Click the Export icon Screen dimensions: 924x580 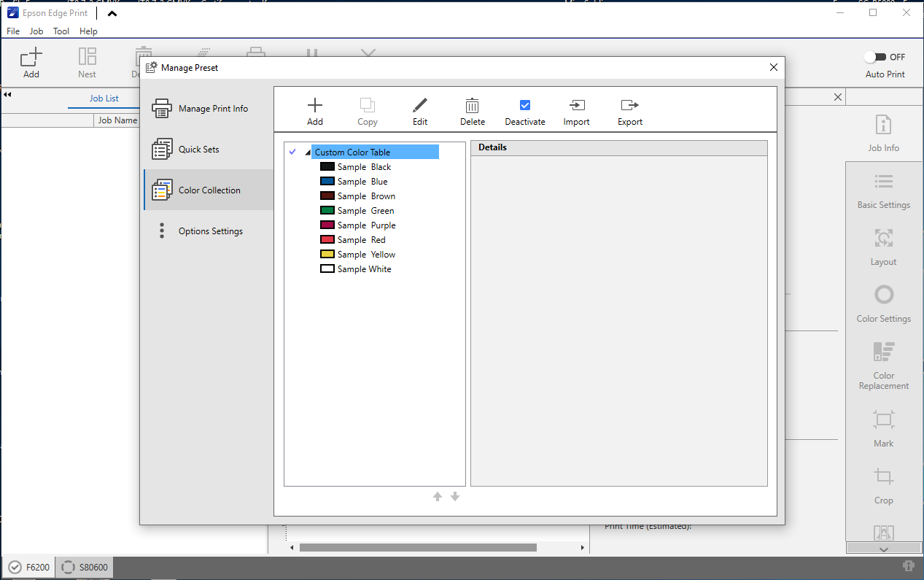(x=630, y=105)
